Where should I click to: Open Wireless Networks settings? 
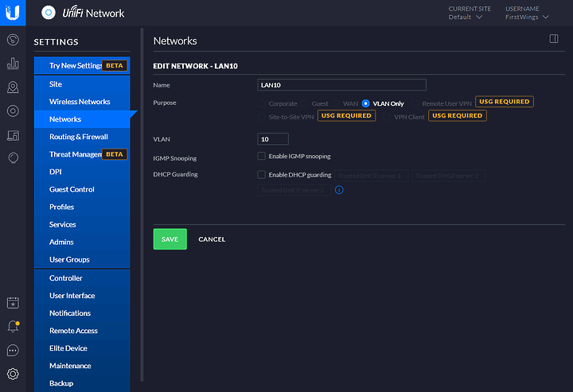(82, 102)
